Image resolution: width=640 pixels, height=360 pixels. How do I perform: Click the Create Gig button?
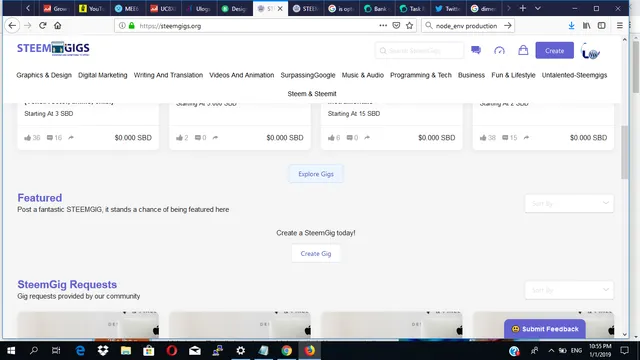[316, 253]
